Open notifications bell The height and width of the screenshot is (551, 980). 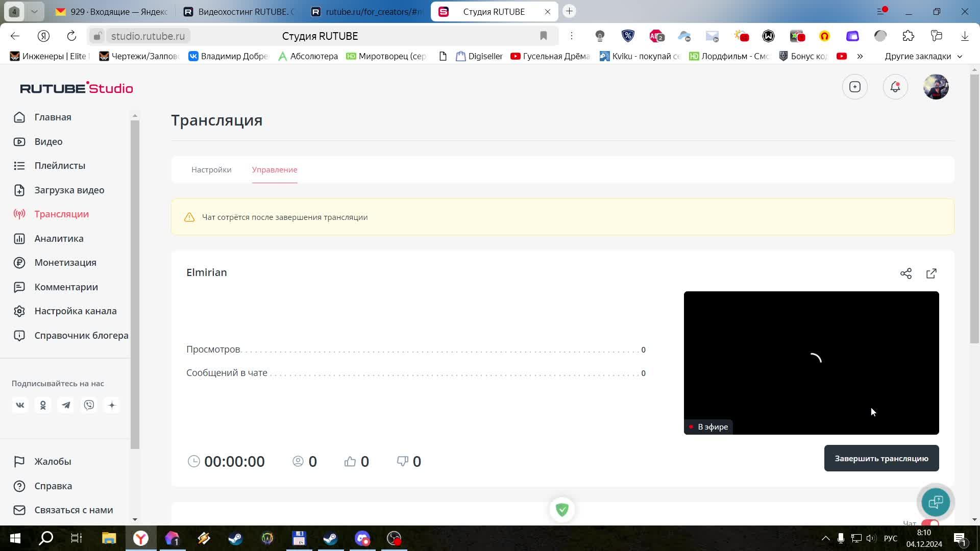click(x=895, y=87)
